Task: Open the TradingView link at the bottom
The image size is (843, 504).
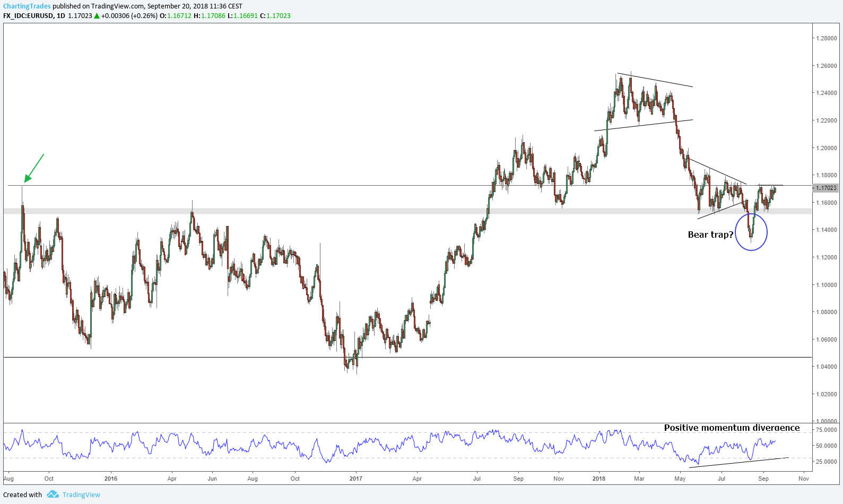Action: 81,494
